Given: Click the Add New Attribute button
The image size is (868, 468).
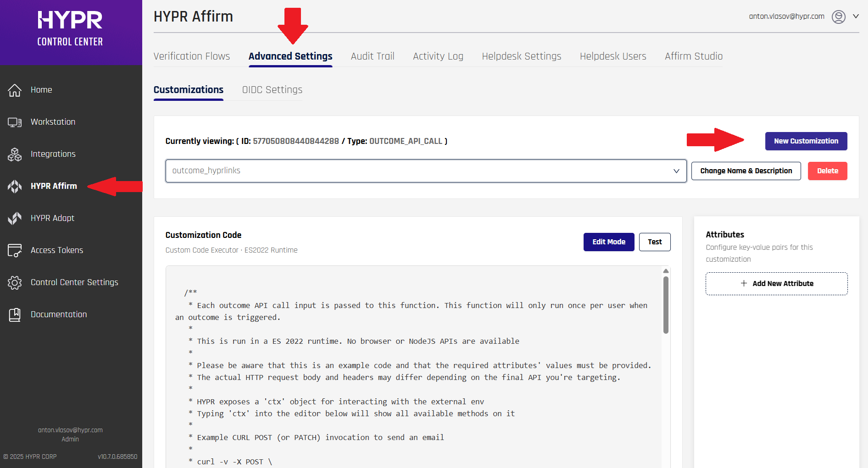Looking at the screenshot, I should click(777, 284).
